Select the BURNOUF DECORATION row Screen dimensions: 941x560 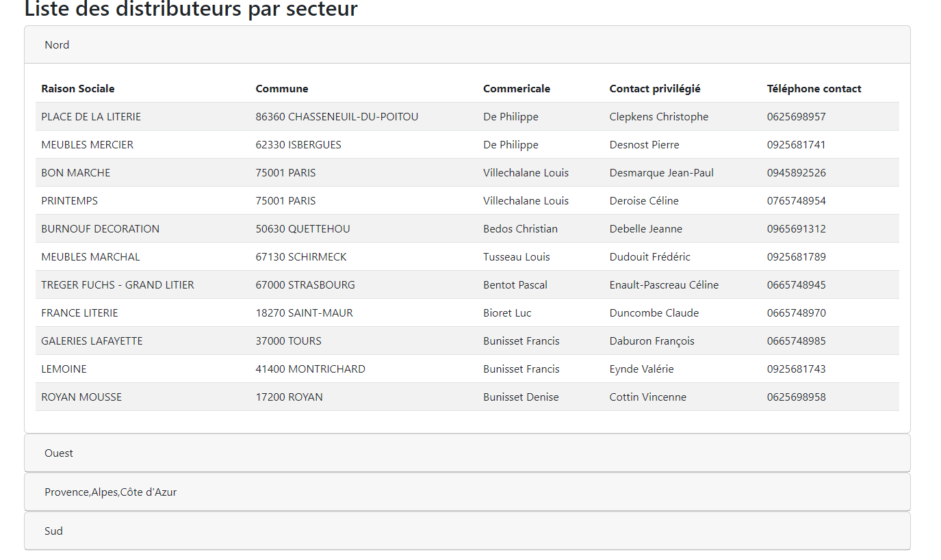coord(100,229)
